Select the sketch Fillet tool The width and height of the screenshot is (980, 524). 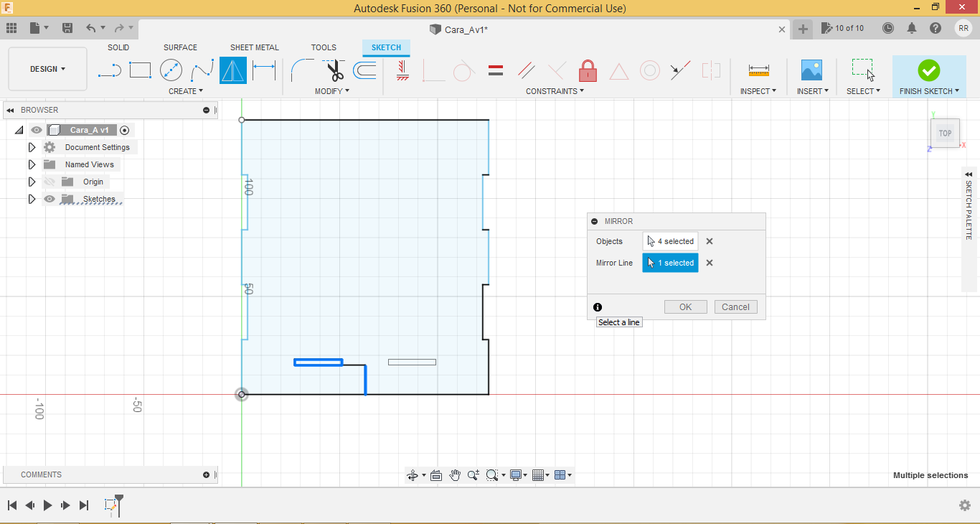(302, 70)
